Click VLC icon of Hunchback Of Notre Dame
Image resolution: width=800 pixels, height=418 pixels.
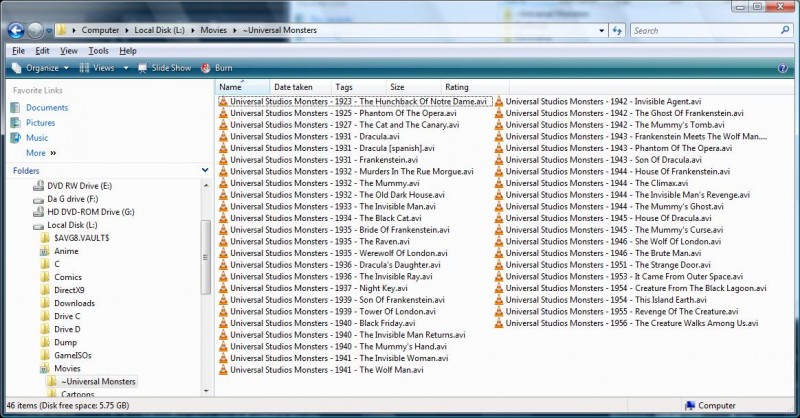pyautogui.click(x=223, y=102)
